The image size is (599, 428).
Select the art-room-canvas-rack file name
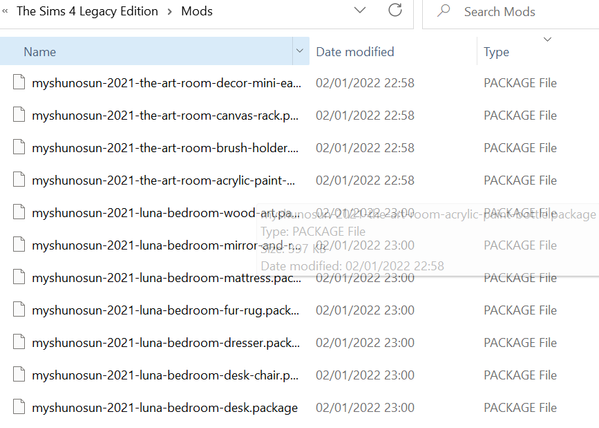pyautogui.click(x=165, y=115)
